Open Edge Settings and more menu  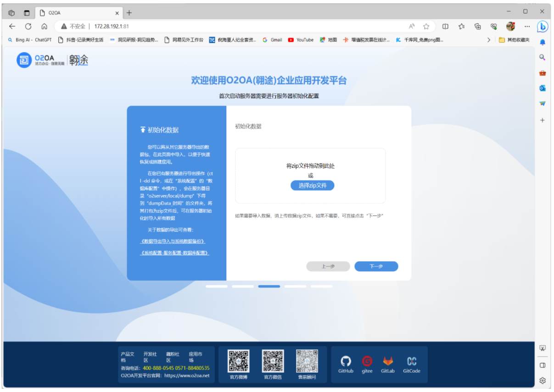tap(527, 26)
